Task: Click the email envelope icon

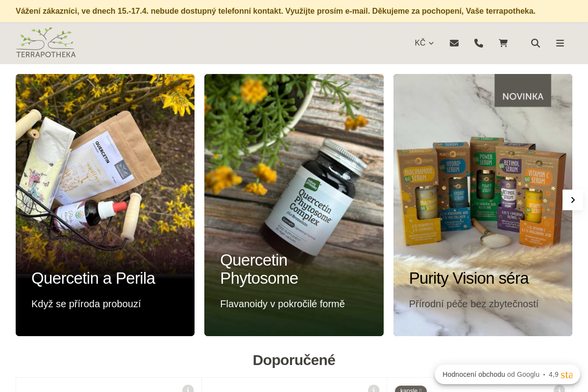Action: point(454,43)
